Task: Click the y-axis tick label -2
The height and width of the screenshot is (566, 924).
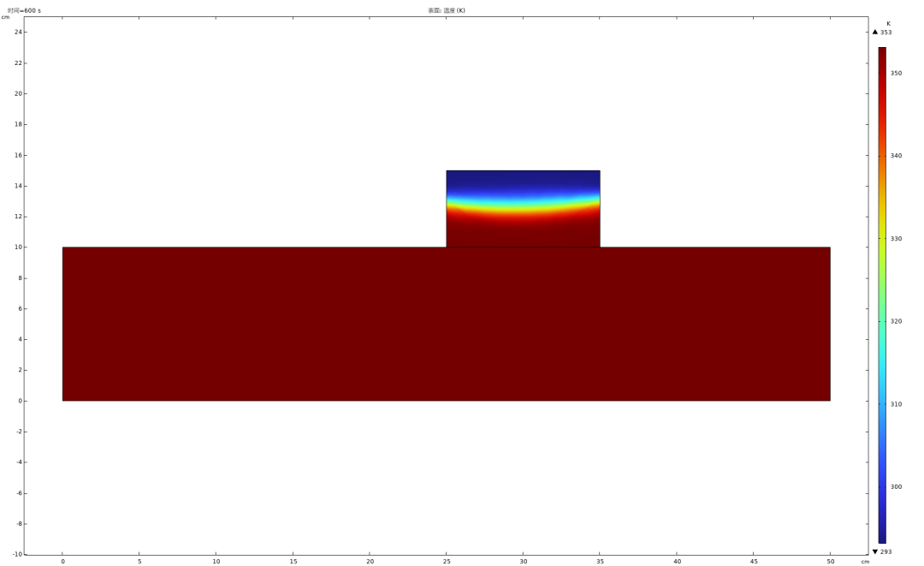Action: (x=19, y=432)
